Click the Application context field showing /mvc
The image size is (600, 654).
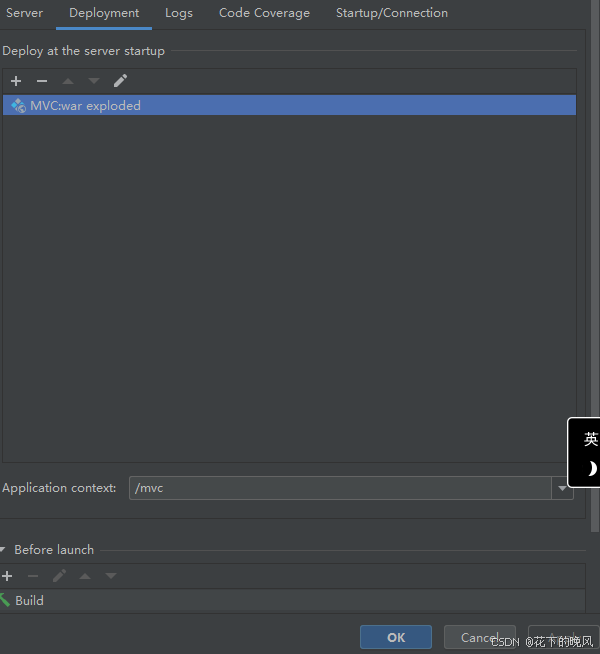click(x=340, y=488)
